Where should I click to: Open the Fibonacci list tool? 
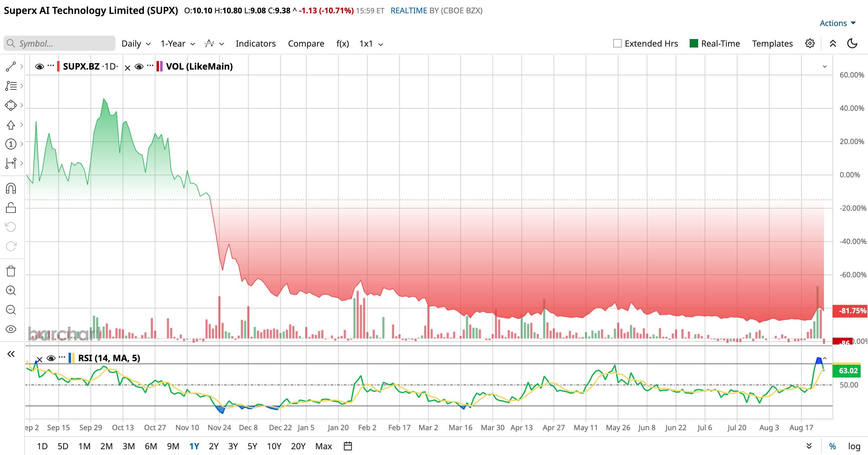pyautogui.click(x=11, y=86)
